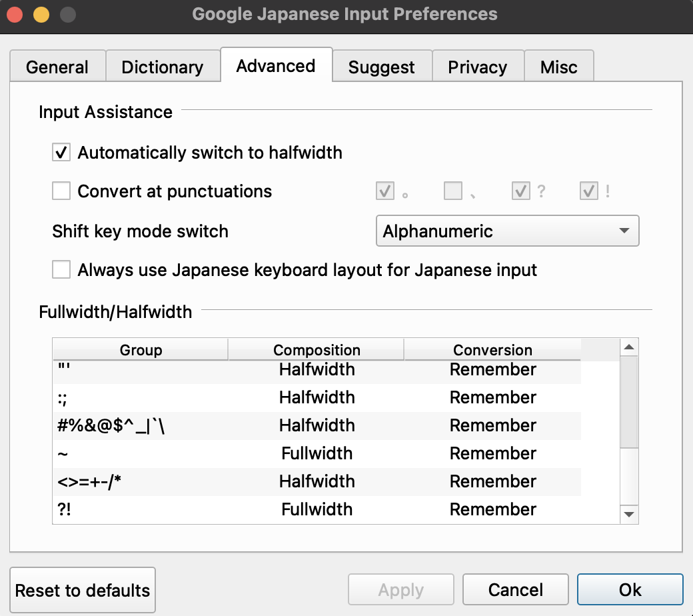Close the preferences window with red button
Image resolution: width=693 pixels, height=616 pixels.
click(15, 15)
